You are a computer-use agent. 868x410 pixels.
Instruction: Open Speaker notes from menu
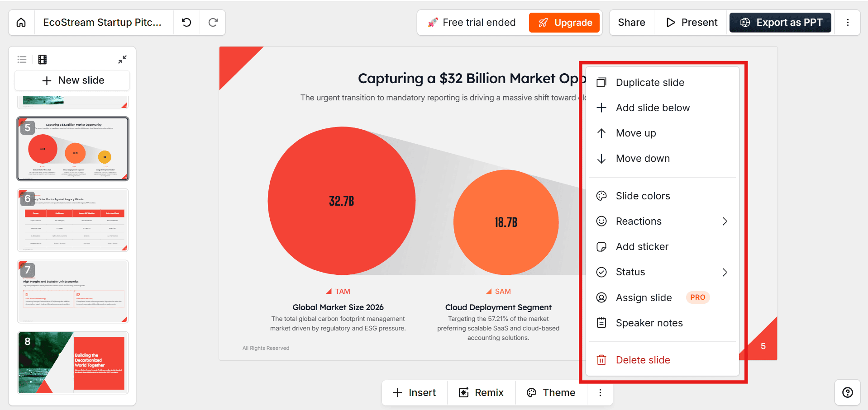coord(663,323)
